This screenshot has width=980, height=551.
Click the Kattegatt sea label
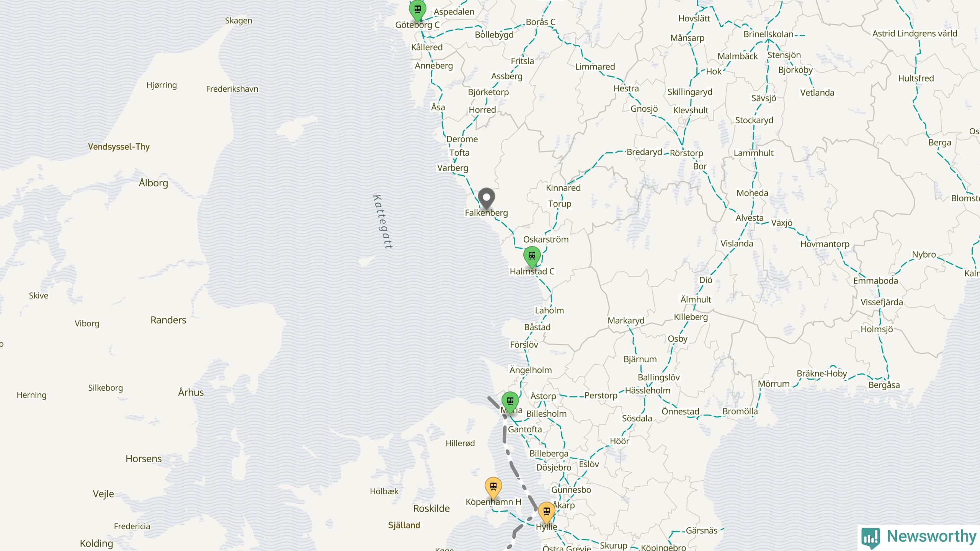point(382,222)
